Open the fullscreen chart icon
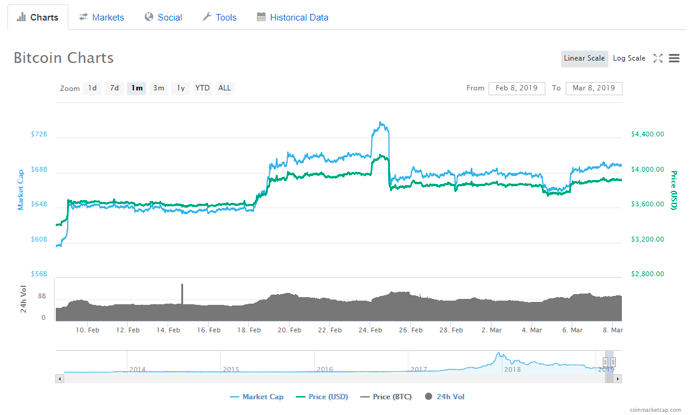Screen dimensions: 692x415 [658, 58]
